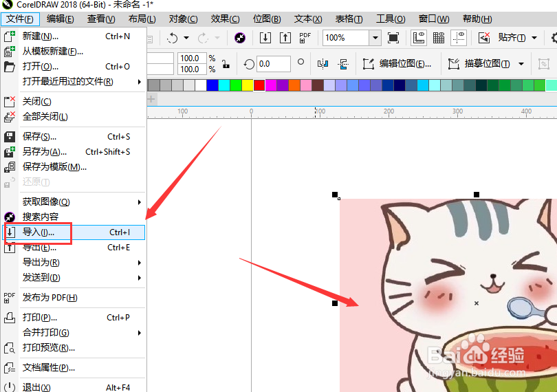557x392 pixels.
Task: Click the Undo arrow icon
Action: tap(173, 38)
